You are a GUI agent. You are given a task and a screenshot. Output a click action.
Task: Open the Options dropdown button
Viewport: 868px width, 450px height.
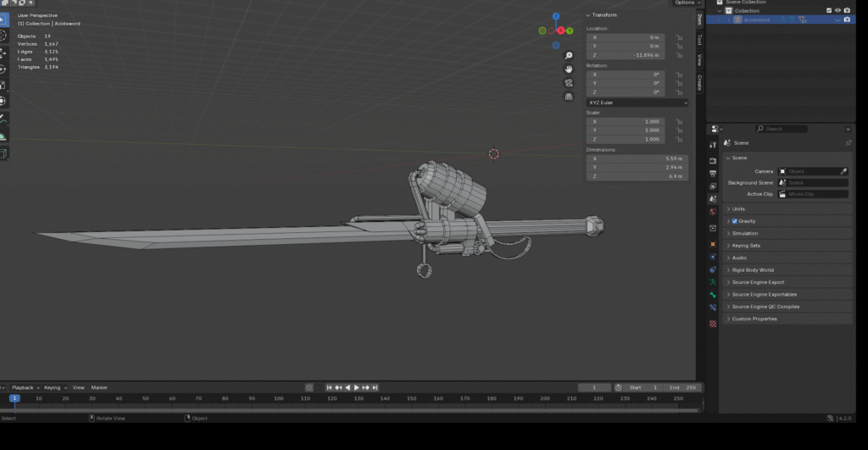687,3
